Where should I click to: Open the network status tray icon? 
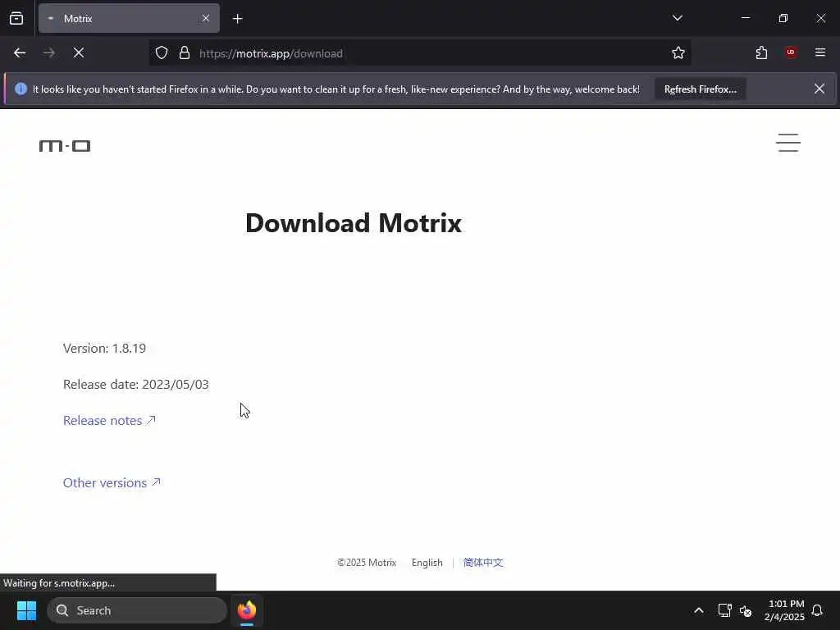pos(725,610)
